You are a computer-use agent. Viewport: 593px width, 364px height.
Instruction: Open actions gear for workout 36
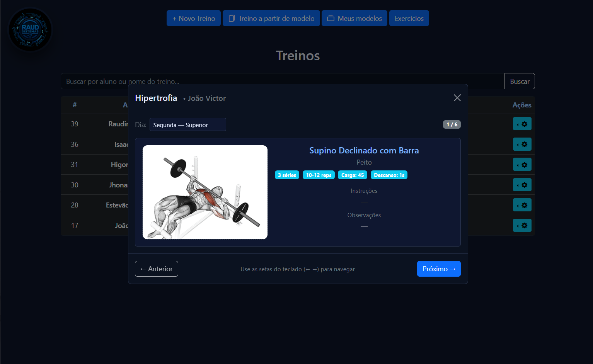click(x=522, y=145)
